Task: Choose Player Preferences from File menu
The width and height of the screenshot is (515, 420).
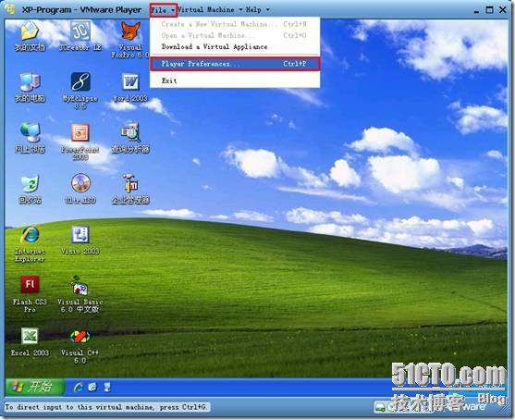Action: pyautogui.click(x=235, y=64)
